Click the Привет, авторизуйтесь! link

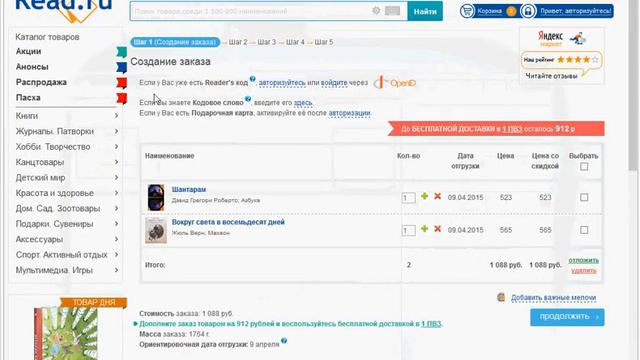[576, 11]
